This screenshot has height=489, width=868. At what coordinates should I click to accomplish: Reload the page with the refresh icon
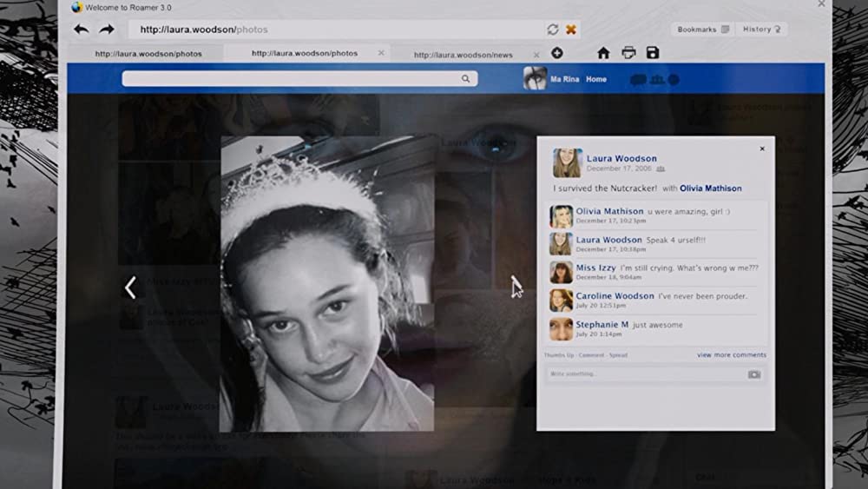pyautogui.click(x=553, y=30)
